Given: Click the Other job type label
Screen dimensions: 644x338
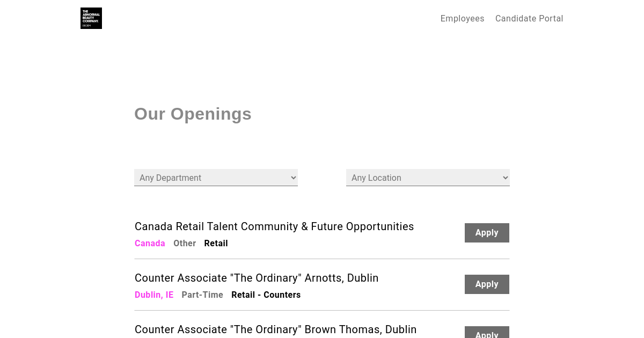Looking at the screenshot, I should (x=185, y=244).
